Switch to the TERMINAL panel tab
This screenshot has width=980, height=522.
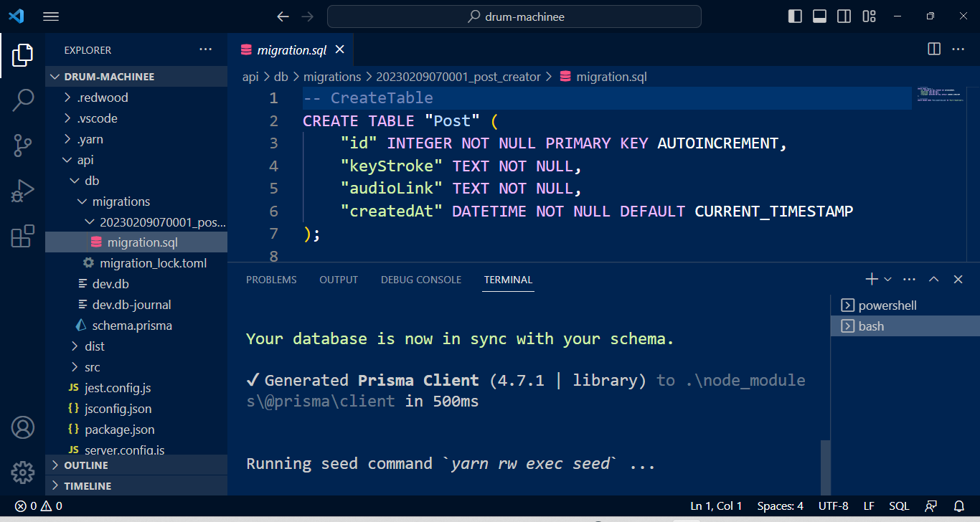coord(508,280)
